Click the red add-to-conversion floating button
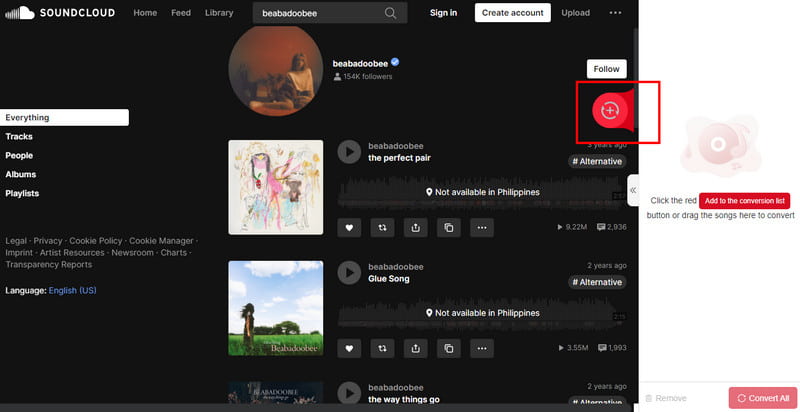The width and height of the screenshot is (800, 412). point(610,110)
